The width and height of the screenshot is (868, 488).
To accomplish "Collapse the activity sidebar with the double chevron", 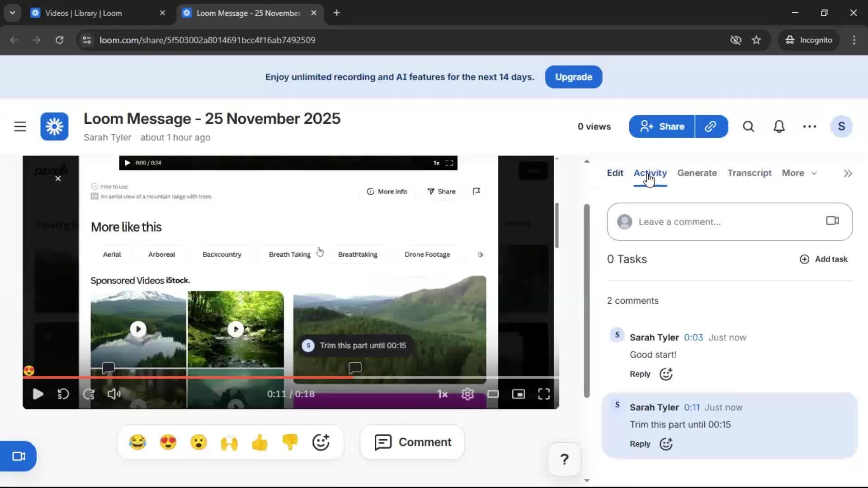I will [x=848, y=173].
